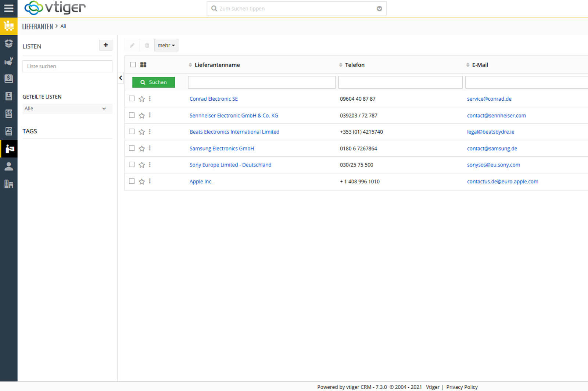The height and width of the screenshot is (391, 588).
Task: Open the 'Alle' shared lists dropdown
Action: coord(67,108)
